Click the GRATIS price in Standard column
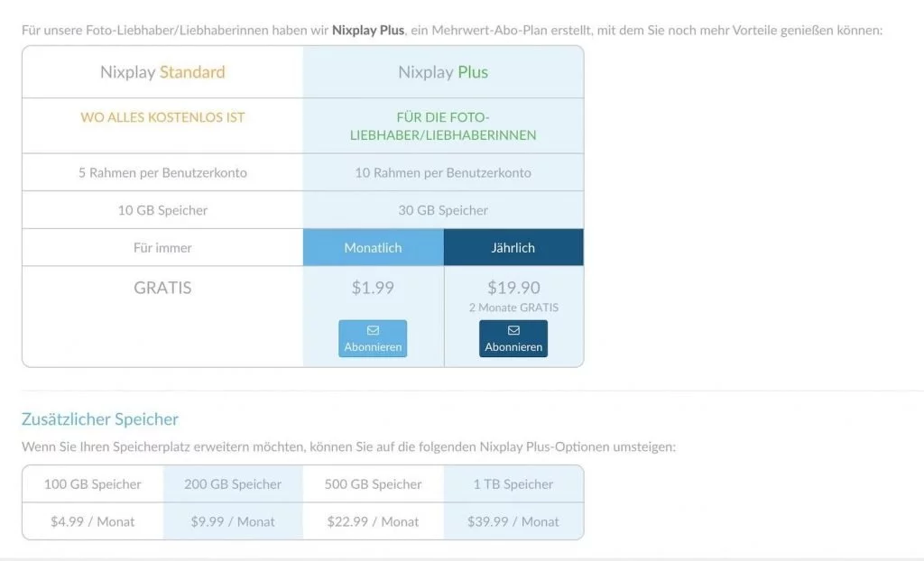Screen dimensions: 924x561 [162, 288]
